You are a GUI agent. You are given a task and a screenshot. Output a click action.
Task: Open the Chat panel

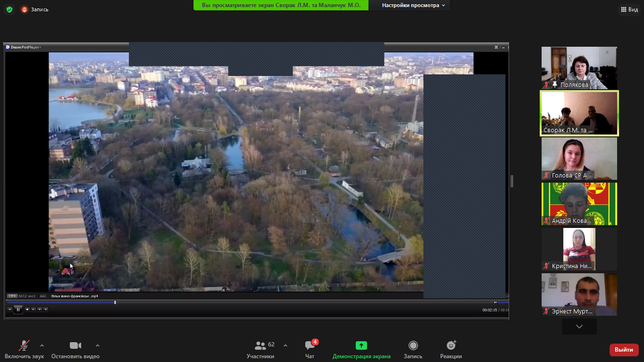[310, 350]
